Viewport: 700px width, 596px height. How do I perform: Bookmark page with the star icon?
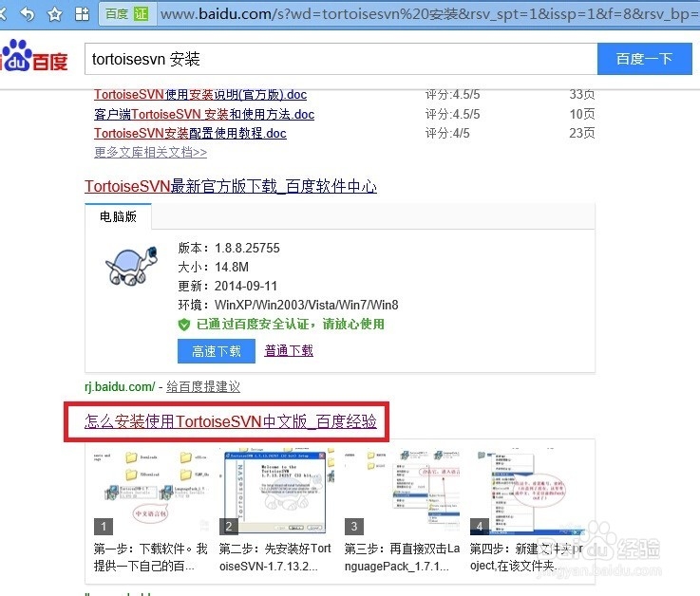[55, 14]
